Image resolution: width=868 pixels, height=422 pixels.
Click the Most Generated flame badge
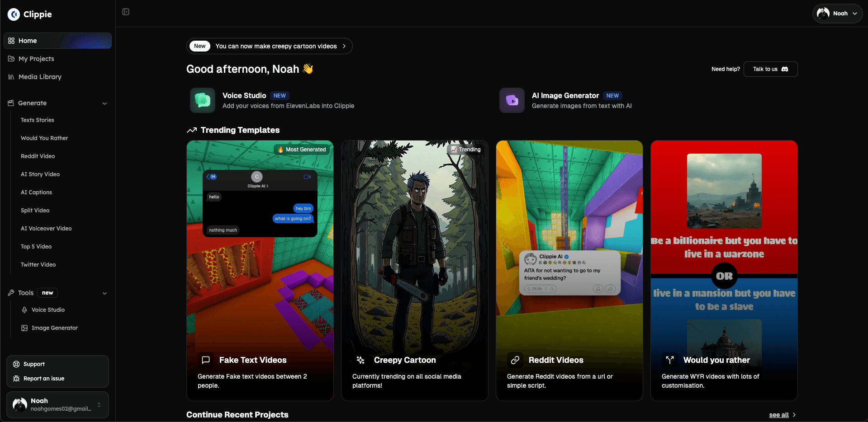tap(302, 150)
